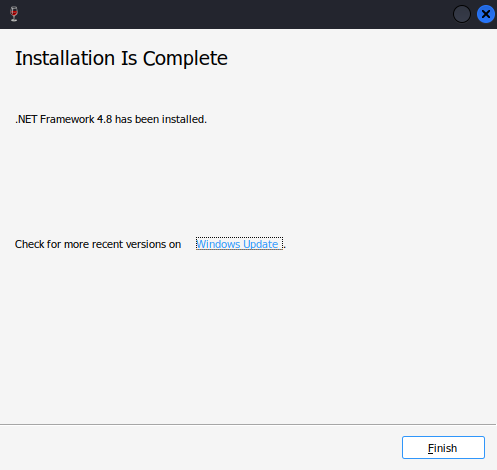Click the '4.8' version number in the message
Viewport: 497px width, 470px height.
tap(104, 119)
